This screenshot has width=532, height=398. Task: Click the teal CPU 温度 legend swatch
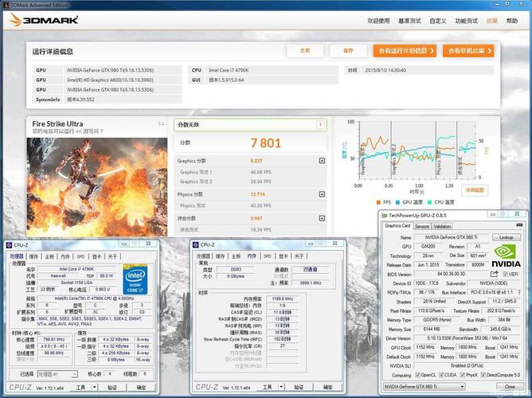coord(429,202)
